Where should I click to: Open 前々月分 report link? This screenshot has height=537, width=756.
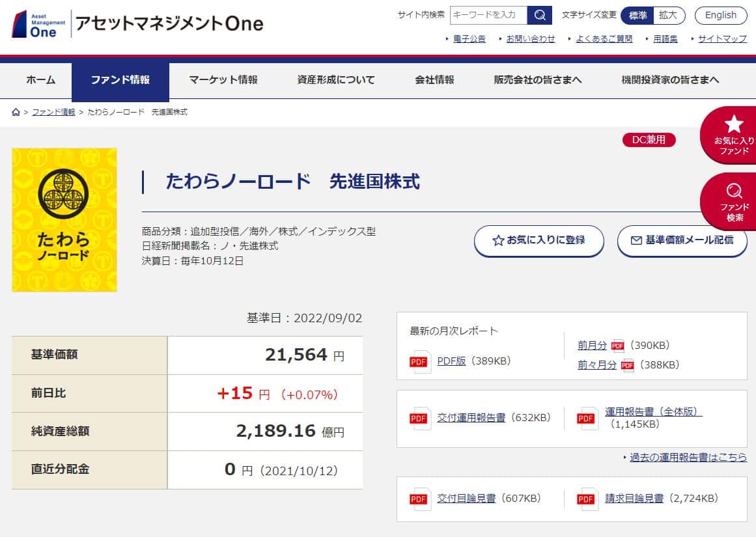tap(597, 365)
